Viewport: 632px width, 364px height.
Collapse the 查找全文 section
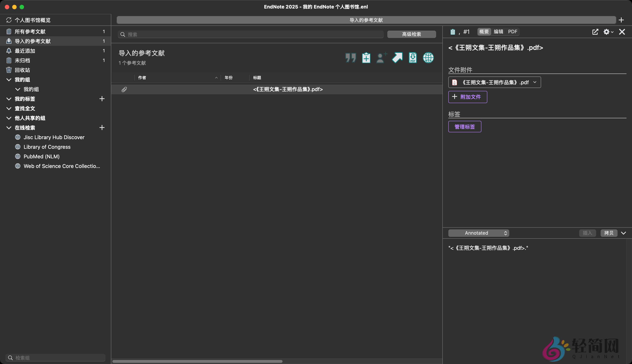click(x=9, y=108)
